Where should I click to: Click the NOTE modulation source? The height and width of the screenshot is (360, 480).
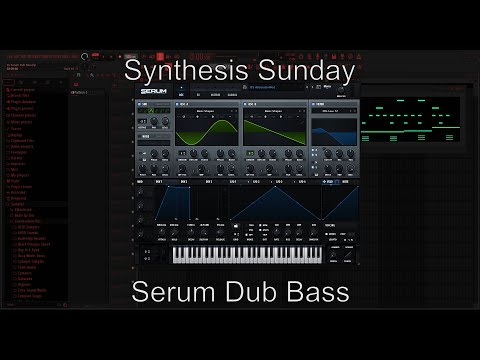pyautogui.click(x=345, y=182)
